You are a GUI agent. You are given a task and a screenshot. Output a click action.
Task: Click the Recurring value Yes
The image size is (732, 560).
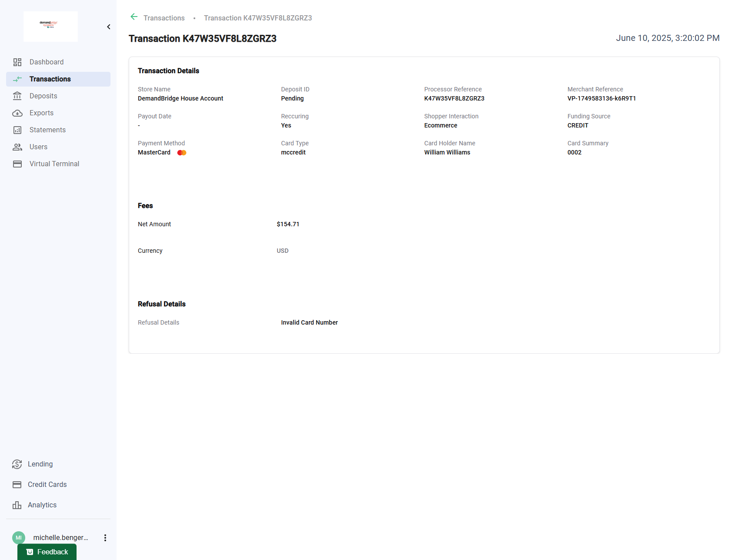286,126
